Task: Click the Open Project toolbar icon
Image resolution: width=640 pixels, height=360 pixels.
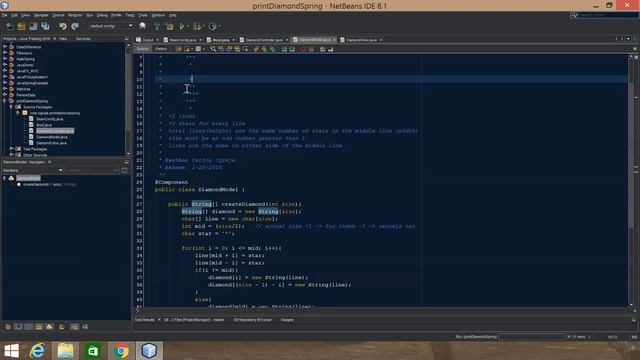Action: [x=33, y=27]
